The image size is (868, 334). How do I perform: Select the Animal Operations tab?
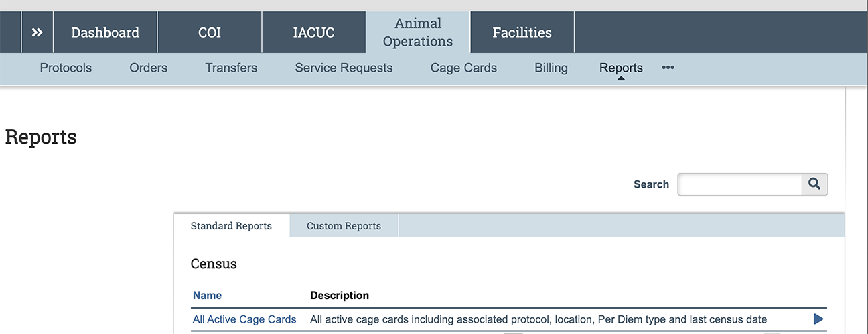418,32
